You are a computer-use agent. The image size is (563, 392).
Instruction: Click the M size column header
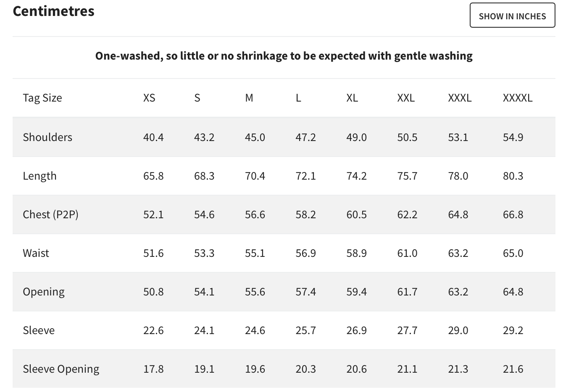pos(249,98)
